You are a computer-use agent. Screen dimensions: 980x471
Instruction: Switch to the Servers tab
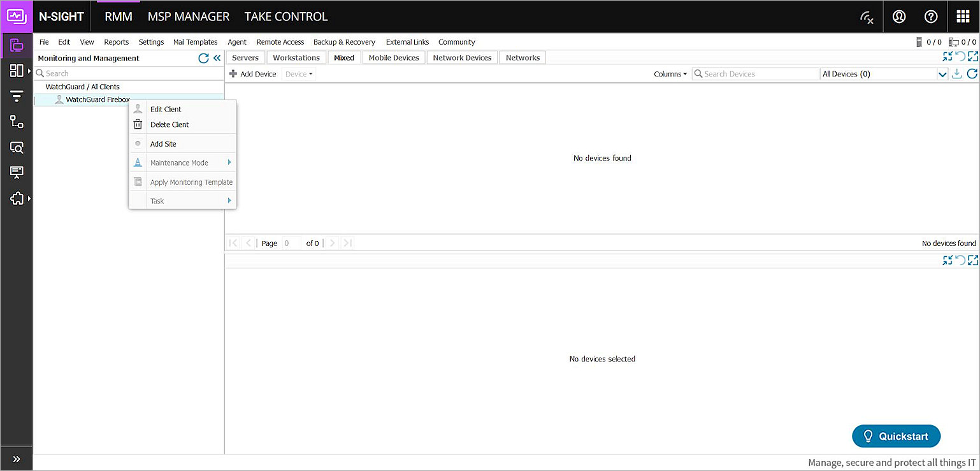245,57
